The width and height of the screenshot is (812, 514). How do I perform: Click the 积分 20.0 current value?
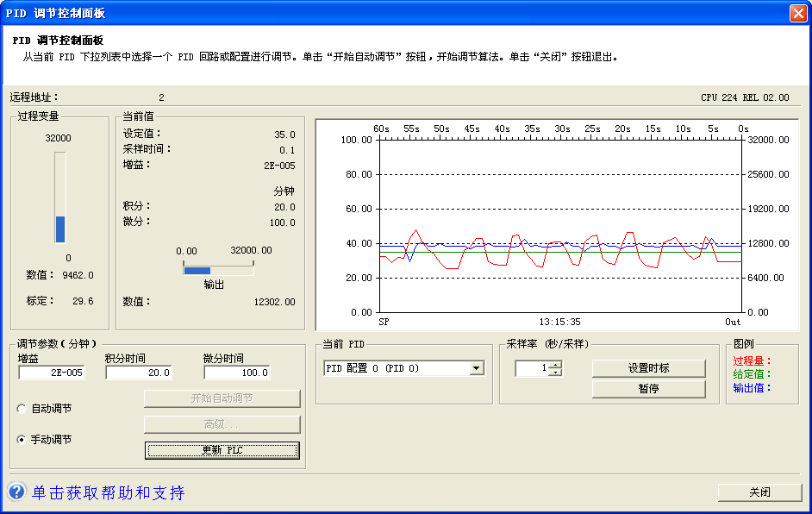(284, 207)
